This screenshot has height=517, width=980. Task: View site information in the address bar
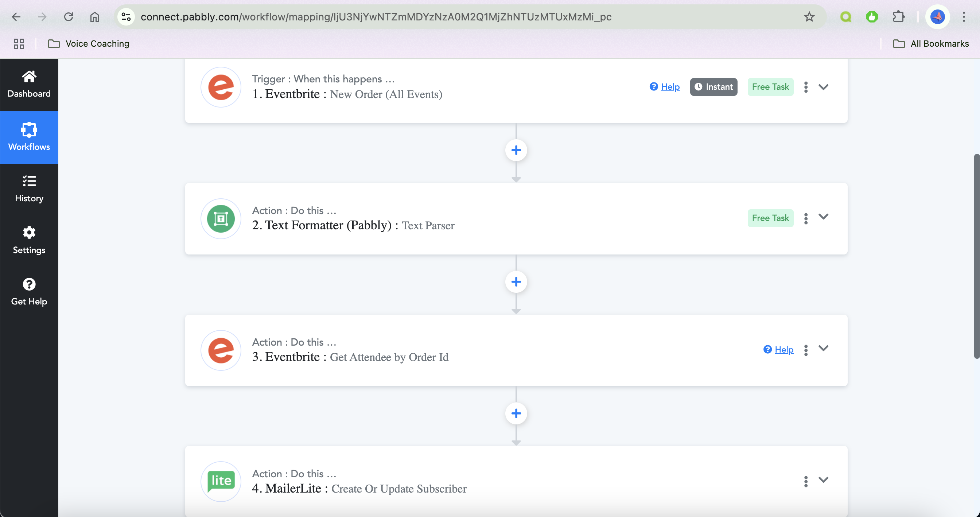click(x=126, y=17)
